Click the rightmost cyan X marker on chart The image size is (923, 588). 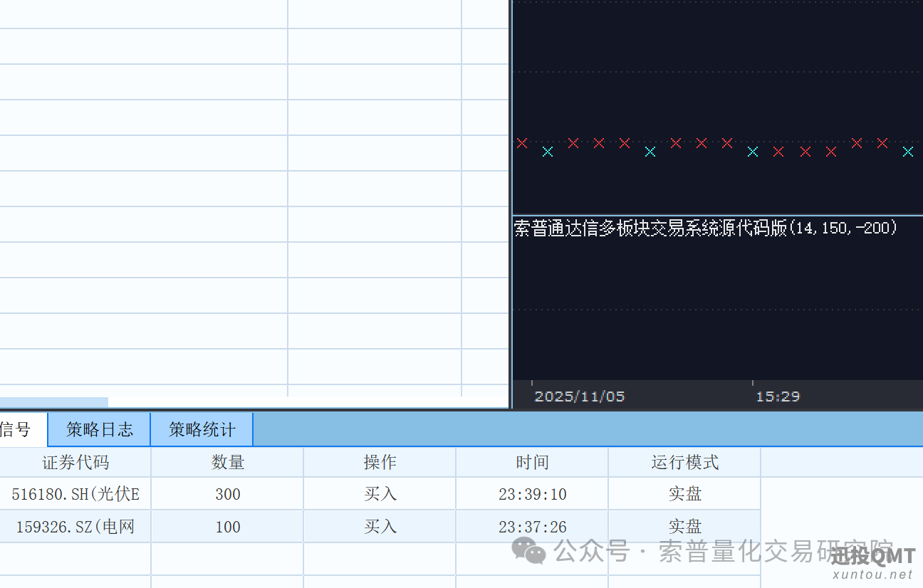point(908,152)
